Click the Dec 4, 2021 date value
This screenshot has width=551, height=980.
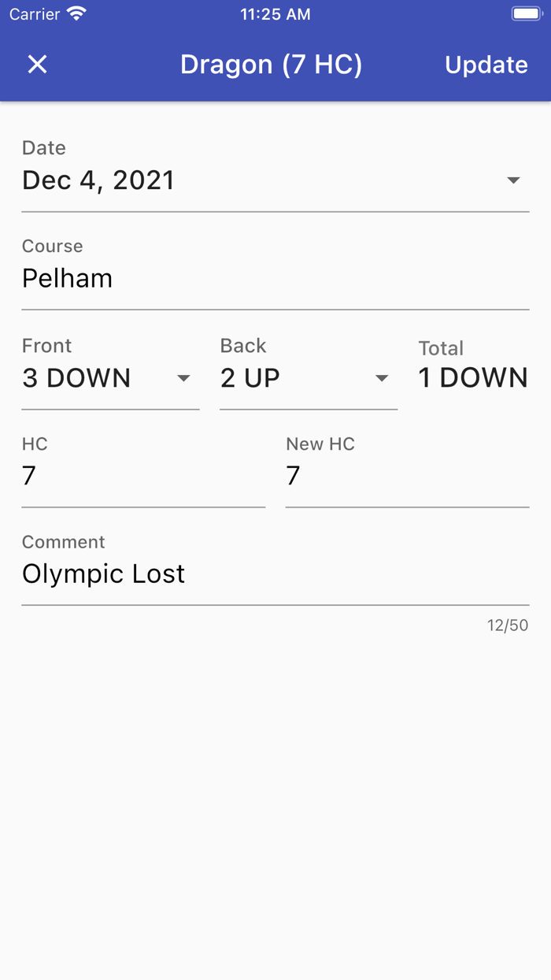[98, 180]
